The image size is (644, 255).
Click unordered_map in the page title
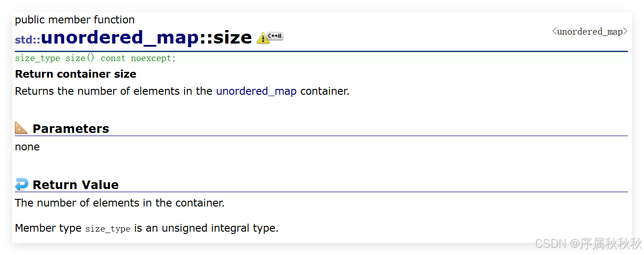(119, 38)
